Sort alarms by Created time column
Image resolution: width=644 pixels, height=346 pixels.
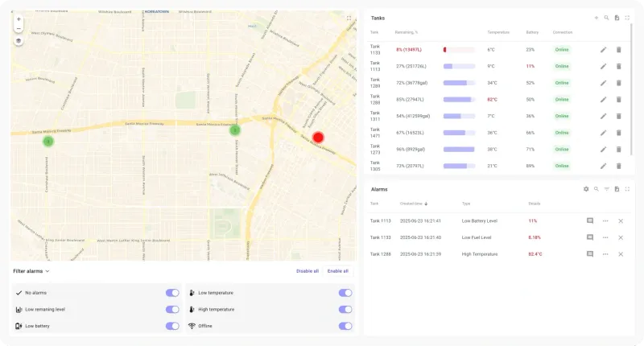[414, 204]
